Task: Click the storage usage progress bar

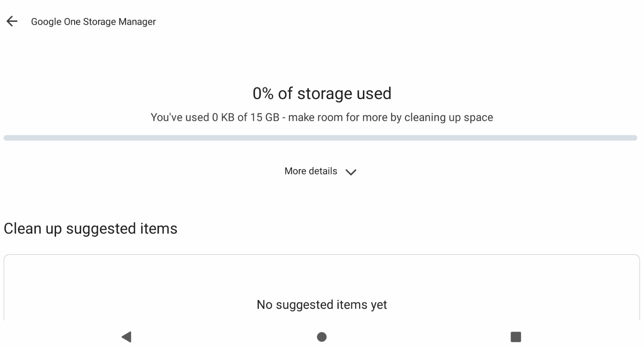Action: pos(320,138)
